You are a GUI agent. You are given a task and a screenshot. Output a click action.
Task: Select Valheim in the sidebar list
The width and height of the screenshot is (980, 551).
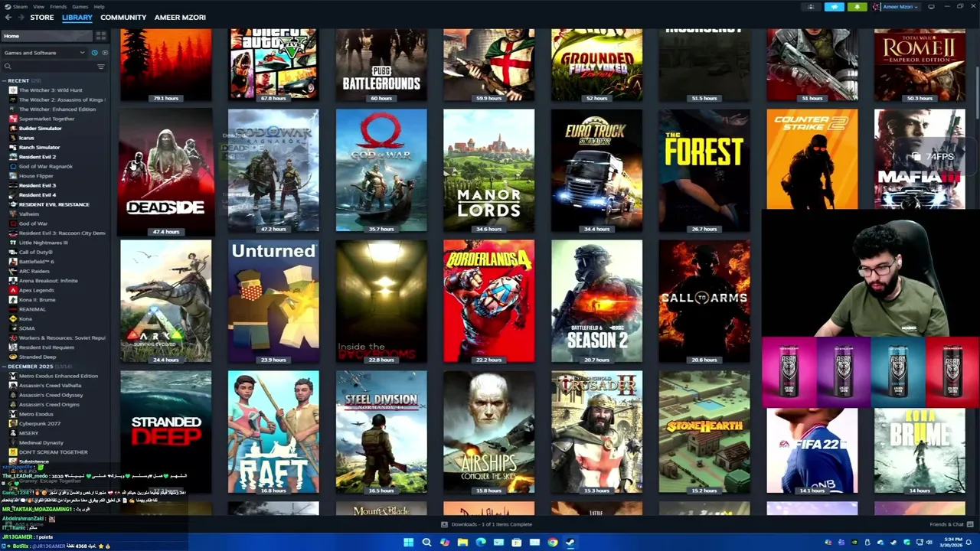(28, 214)
